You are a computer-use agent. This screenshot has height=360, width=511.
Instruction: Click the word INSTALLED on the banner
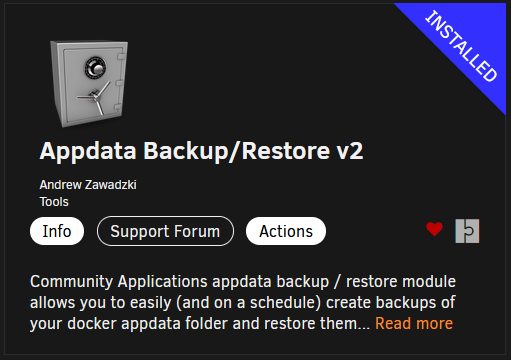(461, 46)
